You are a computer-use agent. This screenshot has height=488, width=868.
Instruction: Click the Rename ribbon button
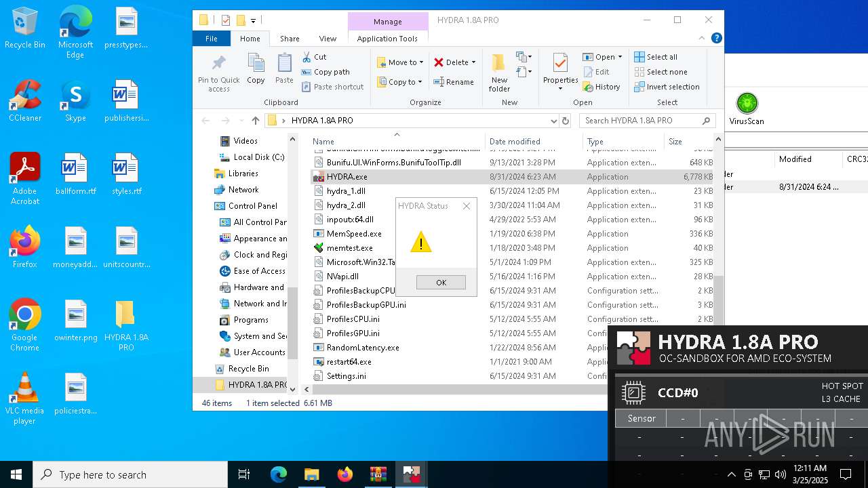(454, 82)
